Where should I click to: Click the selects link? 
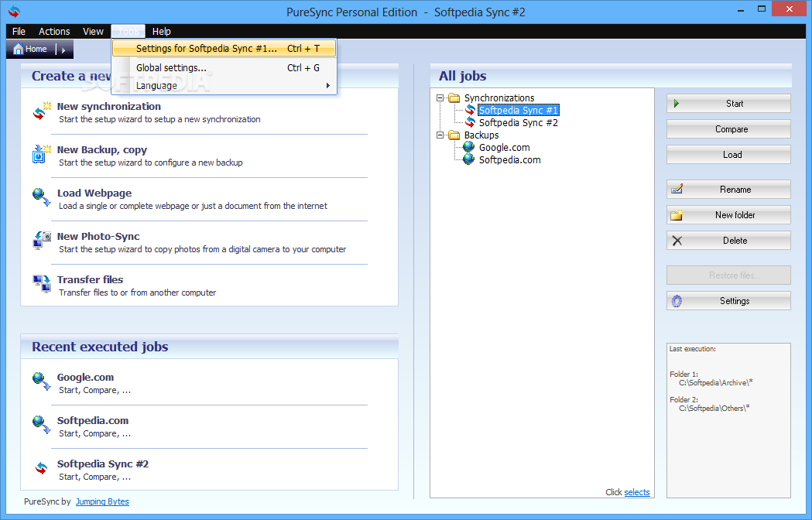pyautogui.click(x=637, y=492)
